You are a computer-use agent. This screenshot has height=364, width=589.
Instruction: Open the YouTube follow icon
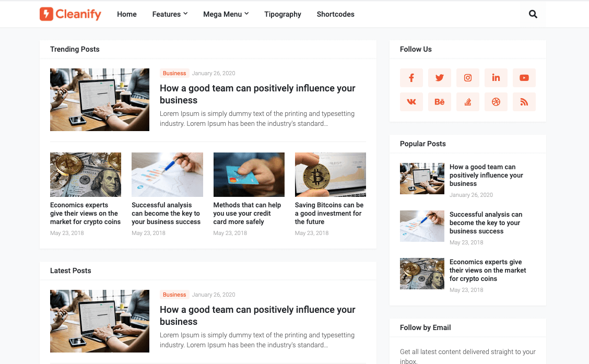click(524, 78)
